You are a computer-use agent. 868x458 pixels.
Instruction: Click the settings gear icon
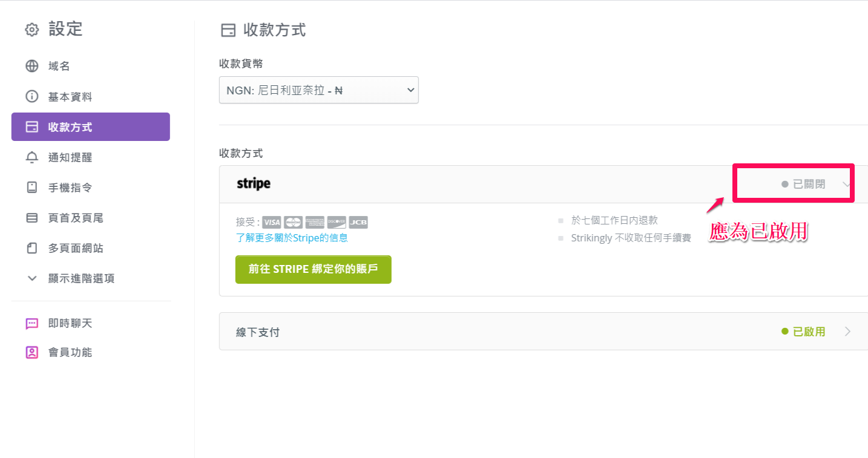coord(31,30)
